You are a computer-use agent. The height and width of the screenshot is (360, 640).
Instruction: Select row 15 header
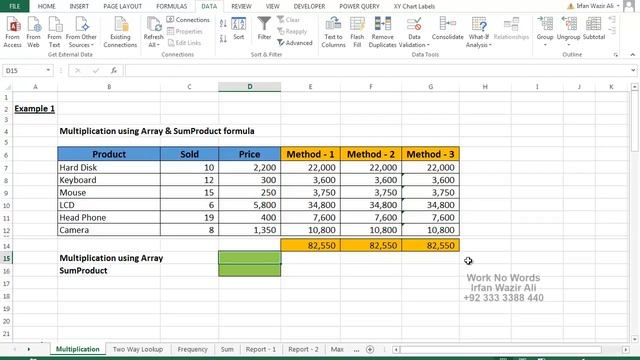click(x=6, y=258)
